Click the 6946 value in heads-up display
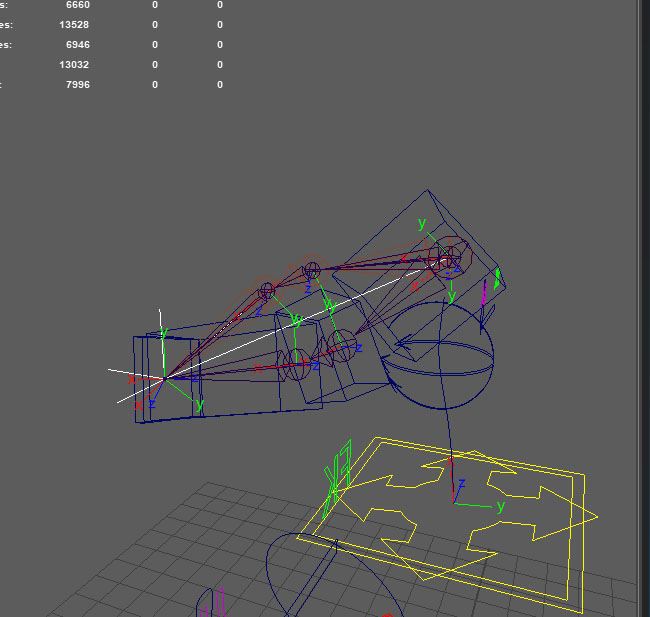The height and width of the screenshot is (617, 650). (x=77, y=45)
